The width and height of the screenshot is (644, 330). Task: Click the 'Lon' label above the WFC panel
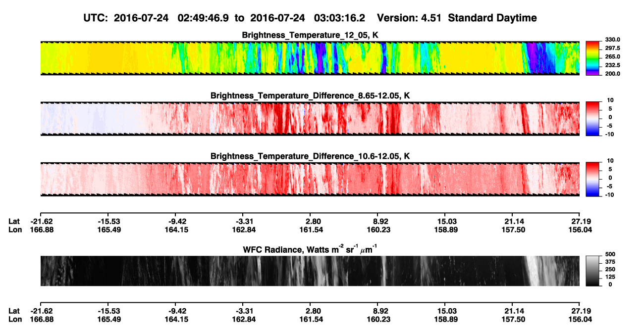coord(14,230)
